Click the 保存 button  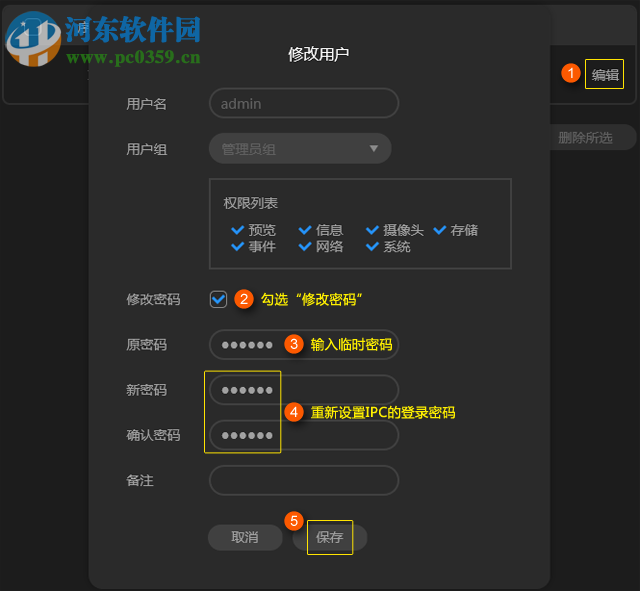click(330, 537)
